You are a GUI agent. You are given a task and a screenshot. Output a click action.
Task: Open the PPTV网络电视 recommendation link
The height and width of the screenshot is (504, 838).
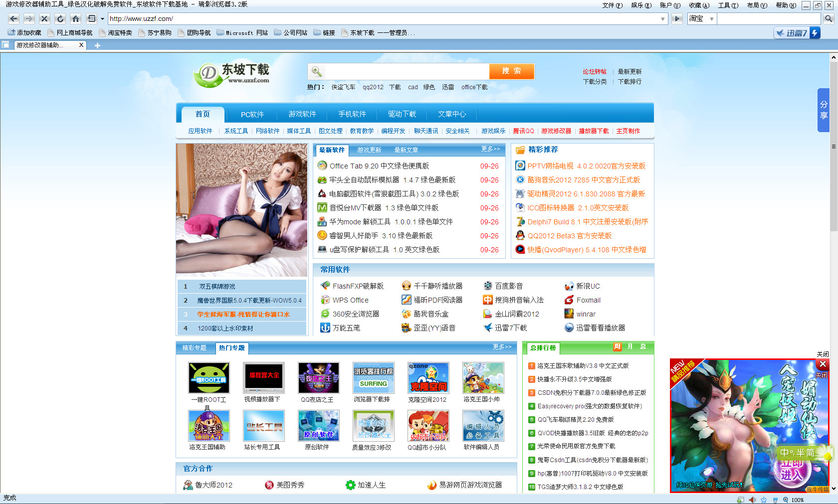587,166
